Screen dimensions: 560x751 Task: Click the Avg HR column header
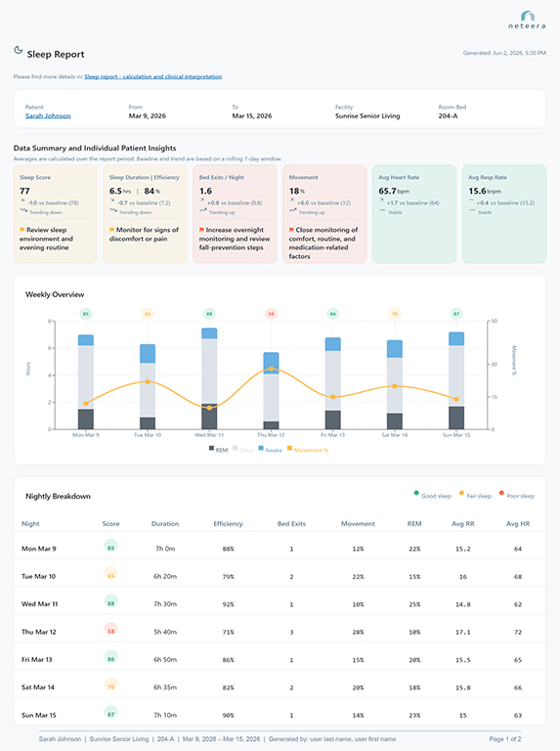[x=518, y=524]
